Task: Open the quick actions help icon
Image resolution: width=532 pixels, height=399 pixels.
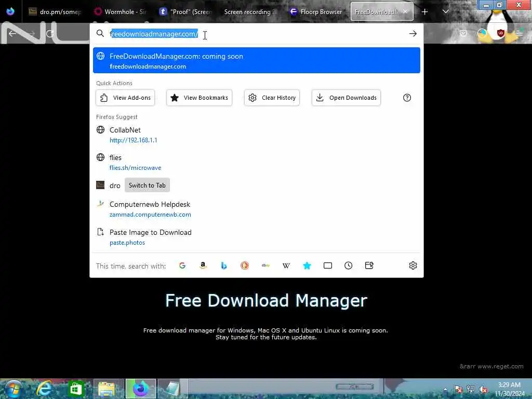Action: point(407,98)
